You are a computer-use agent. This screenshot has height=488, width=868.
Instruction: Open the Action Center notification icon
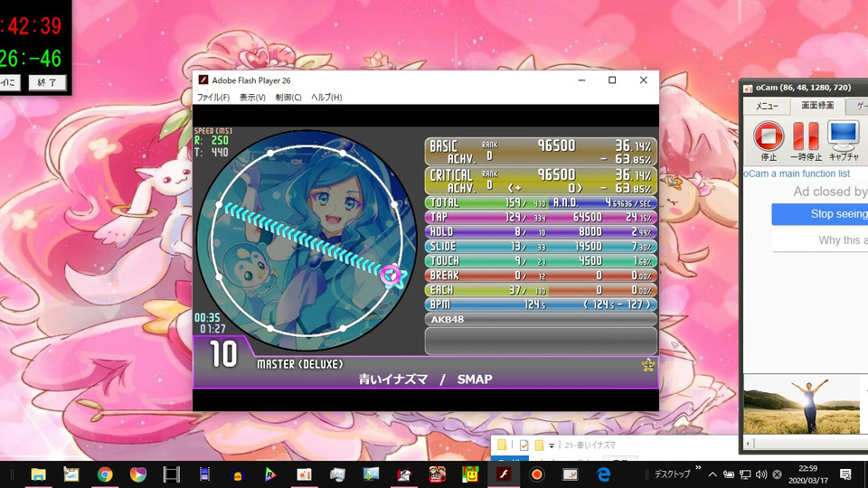coord(845,474)
